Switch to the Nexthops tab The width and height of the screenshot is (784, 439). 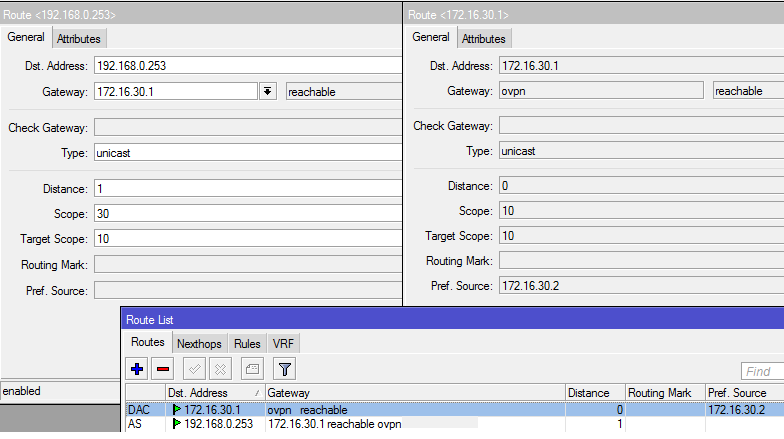click(199, 344)
